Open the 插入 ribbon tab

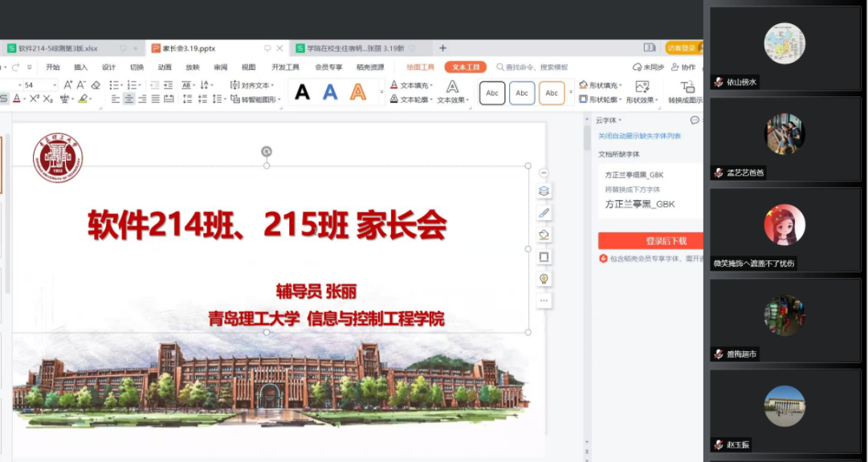pyautogui.click(x=81, y=67)
